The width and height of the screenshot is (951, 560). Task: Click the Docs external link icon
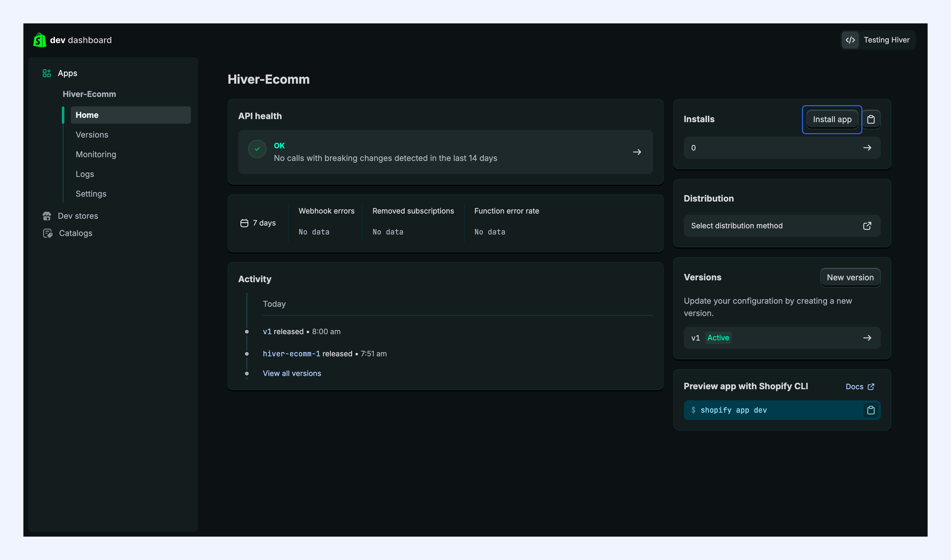pyautogui.click(x=871, y=387)
